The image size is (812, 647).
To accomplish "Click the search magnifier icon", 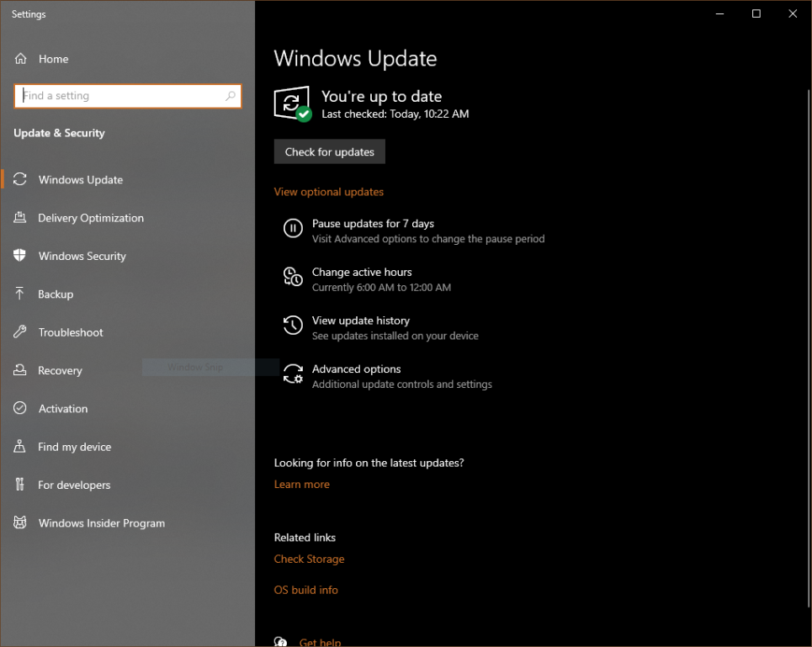I will point(230,96).
